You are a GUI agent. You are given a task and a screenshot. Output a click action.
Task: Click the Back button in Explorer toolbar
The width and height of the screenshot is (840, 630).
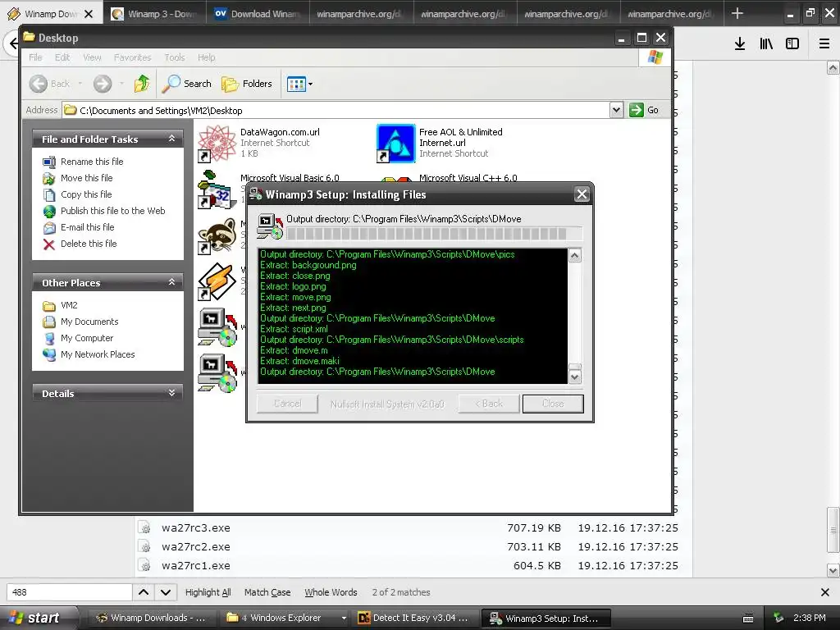tap(50, 84)
